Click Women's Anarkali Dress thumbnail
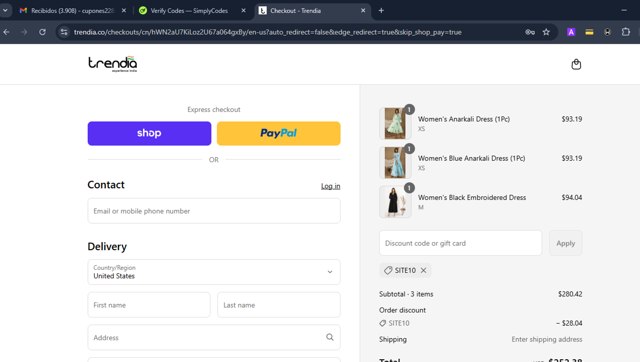640x362 pixels. pos(395,123)
